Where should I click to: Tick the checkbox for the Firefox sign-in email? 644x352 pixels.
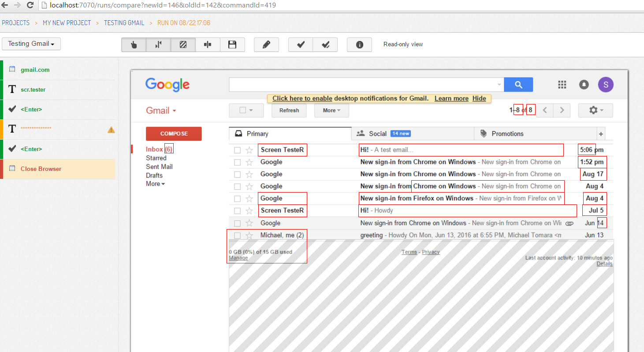point(237,199)
